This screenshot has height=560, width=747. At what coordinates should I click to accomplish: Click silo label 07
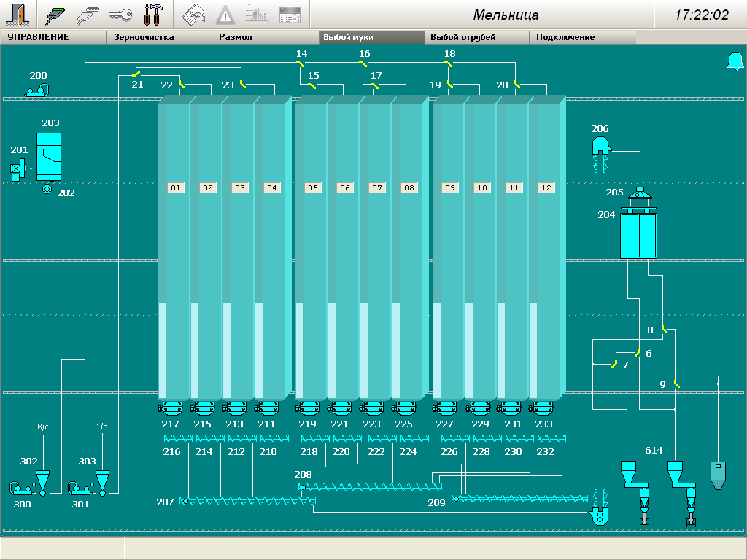(x=377, y=188)
